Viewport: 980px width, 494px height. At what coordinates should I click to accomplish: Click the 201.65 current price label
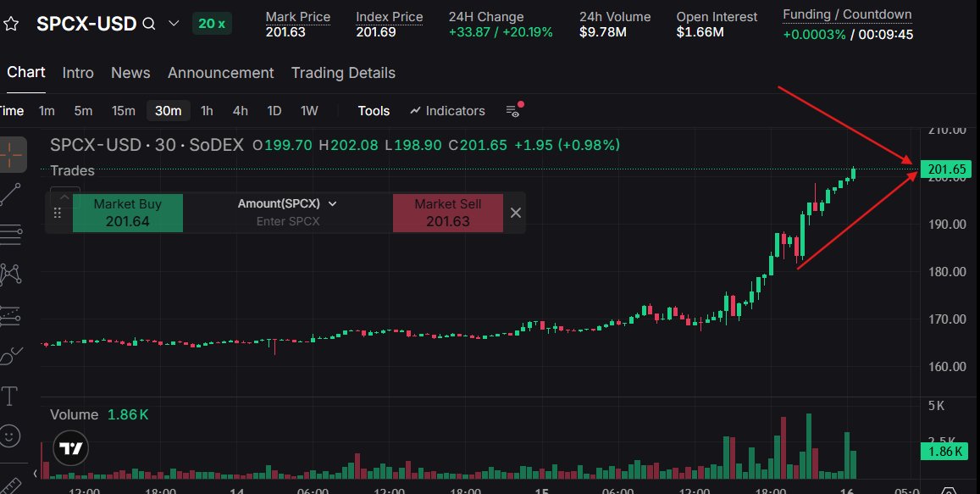[947, 169]
